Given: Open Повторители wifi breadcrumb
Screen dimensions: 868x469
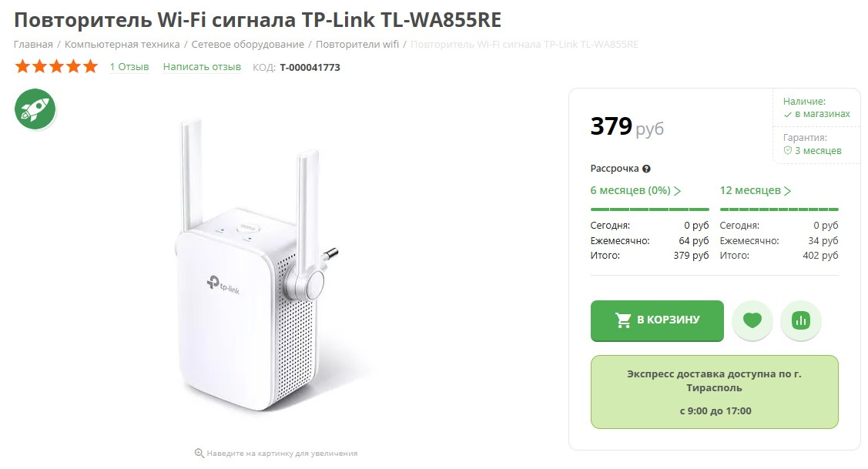Looking at the screenshot, I should (357, 45).
